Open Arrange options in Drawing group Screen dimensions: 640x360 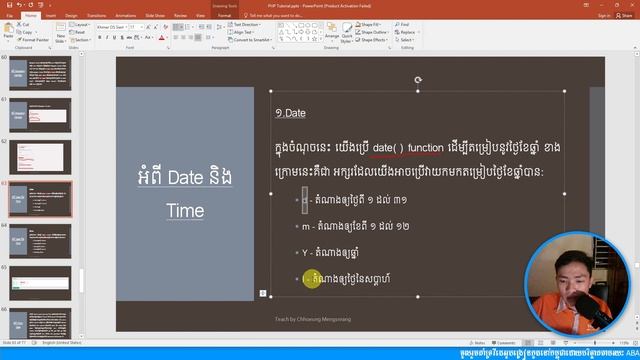click(x=332, y=32)
